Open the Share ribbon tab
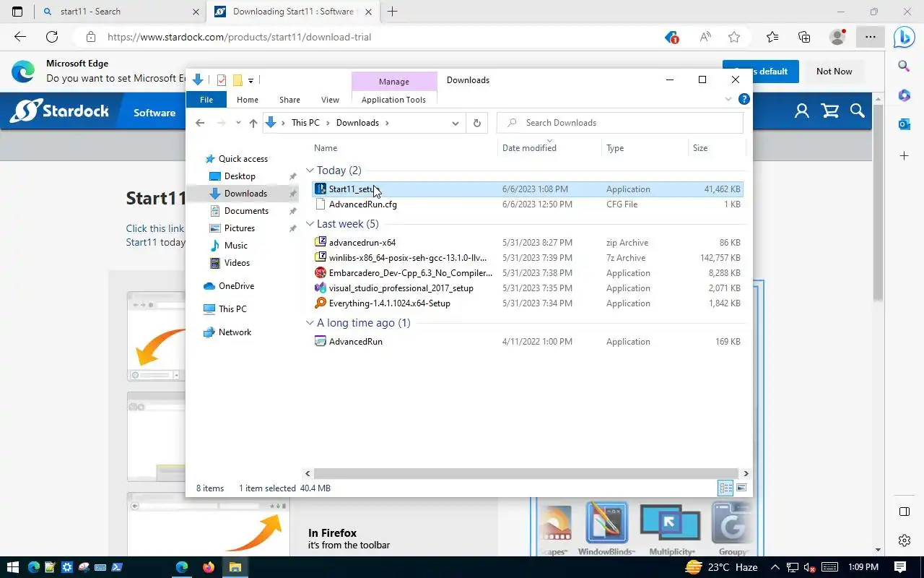The width and height of the screenshot is (924, 578). point(289,100)
